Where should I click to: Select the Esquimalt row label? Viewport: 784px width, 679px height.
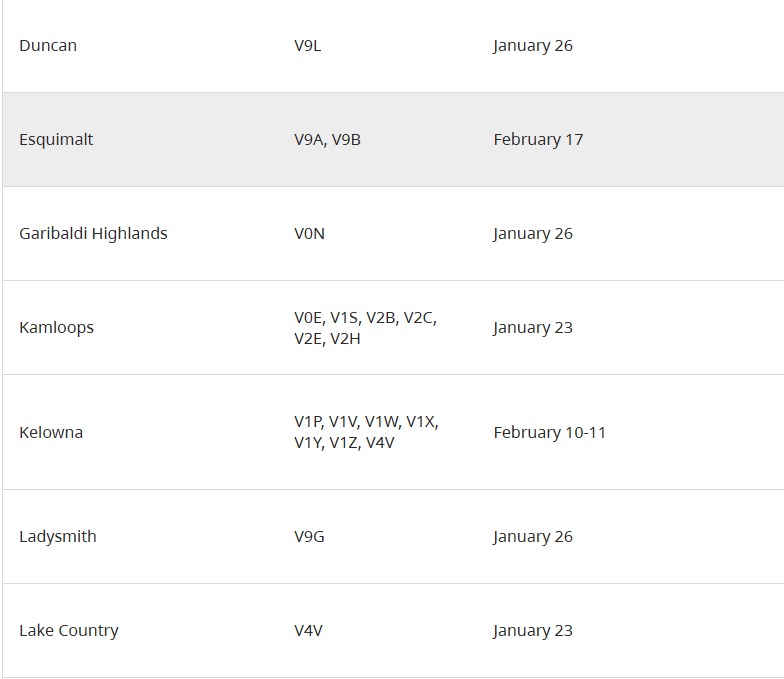click(x=56, y=140)
